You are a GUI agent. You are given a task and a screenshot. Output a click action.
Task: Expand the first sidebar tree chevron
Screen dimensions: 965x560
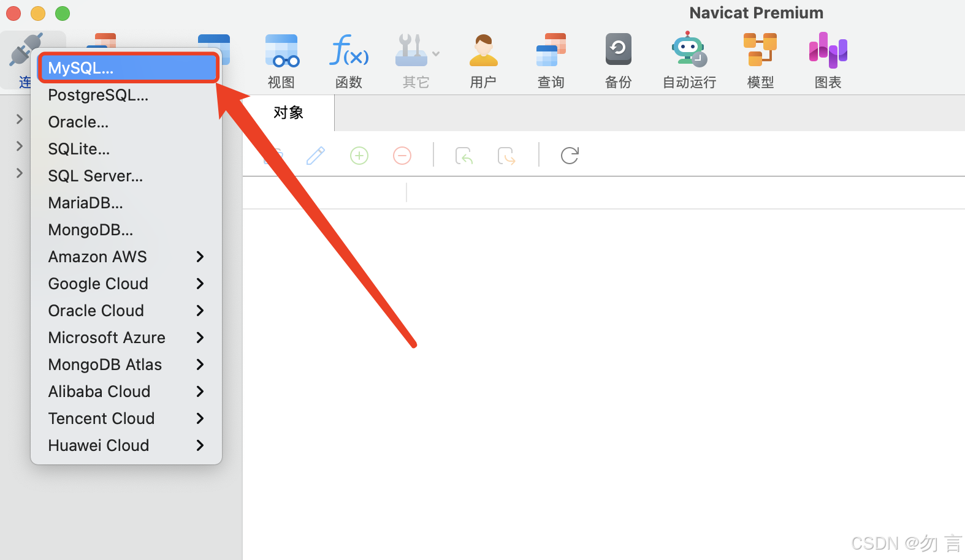[20, 119]
